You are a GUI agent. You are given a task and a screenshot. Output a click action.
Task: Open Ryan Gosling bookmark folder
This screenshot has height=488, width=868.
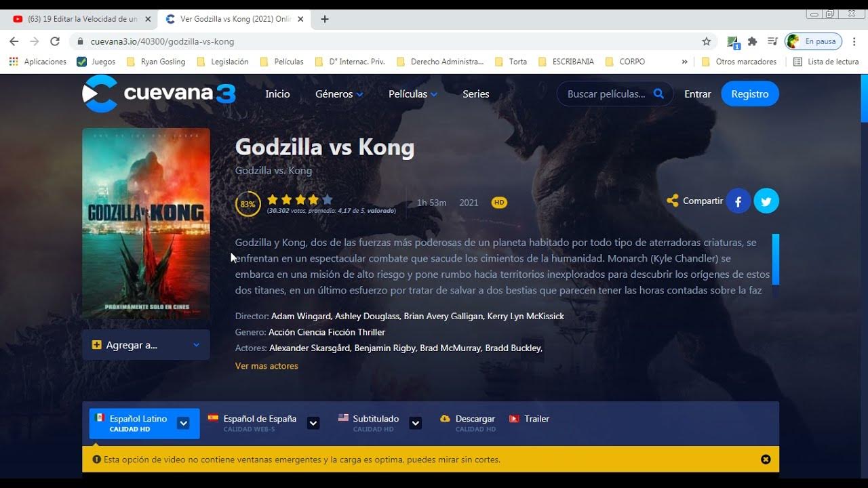tap(156, 62)
